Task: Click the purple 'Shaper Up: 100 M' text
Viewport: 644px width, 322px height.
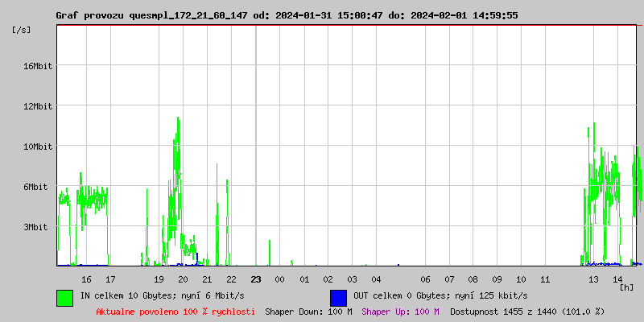Action: point(400,312)
